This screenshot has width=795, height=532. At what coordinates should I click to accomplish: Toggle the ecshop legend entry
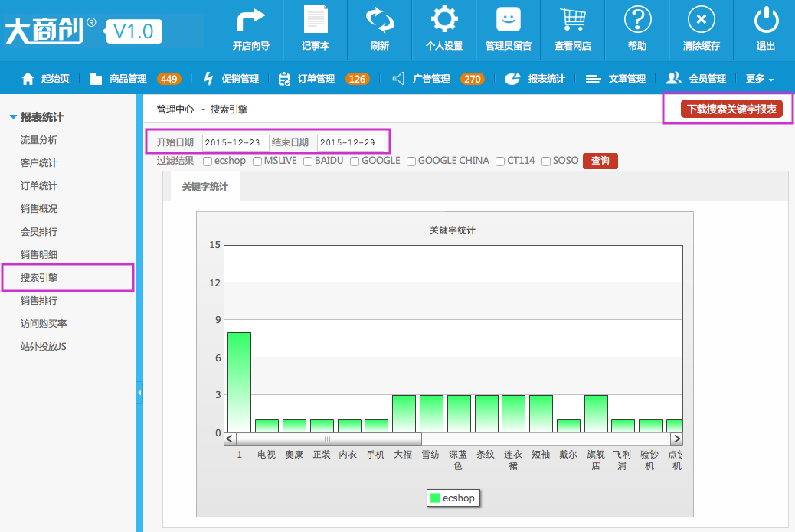point(453,498)
